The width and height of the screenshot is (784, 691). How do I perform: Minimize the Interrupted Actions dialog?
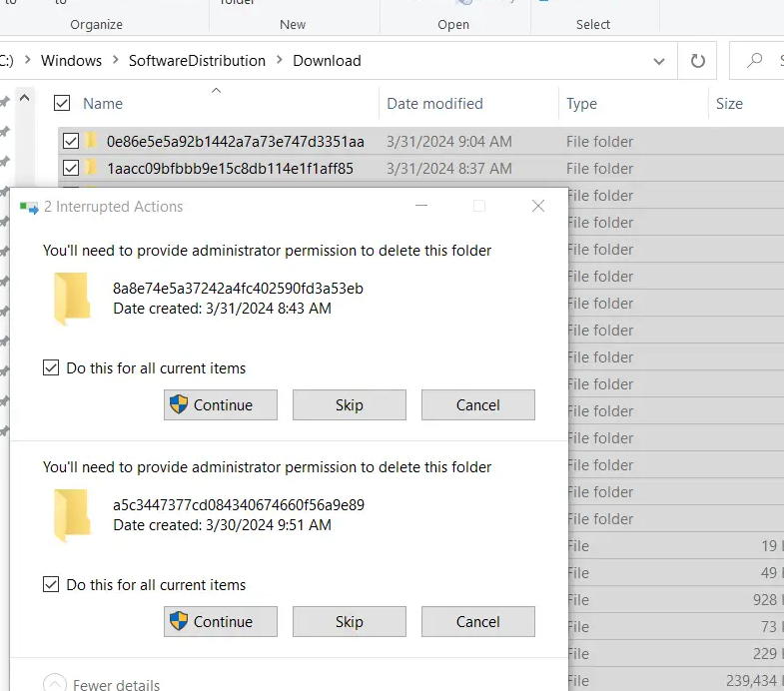point(421,206)
